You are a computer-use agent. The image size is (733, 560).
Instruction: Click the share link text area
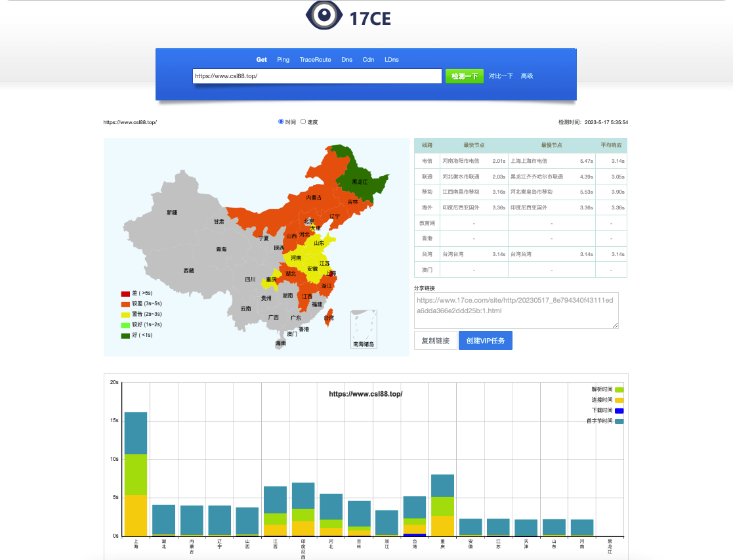pyautogui.click(x=516, y=310)
